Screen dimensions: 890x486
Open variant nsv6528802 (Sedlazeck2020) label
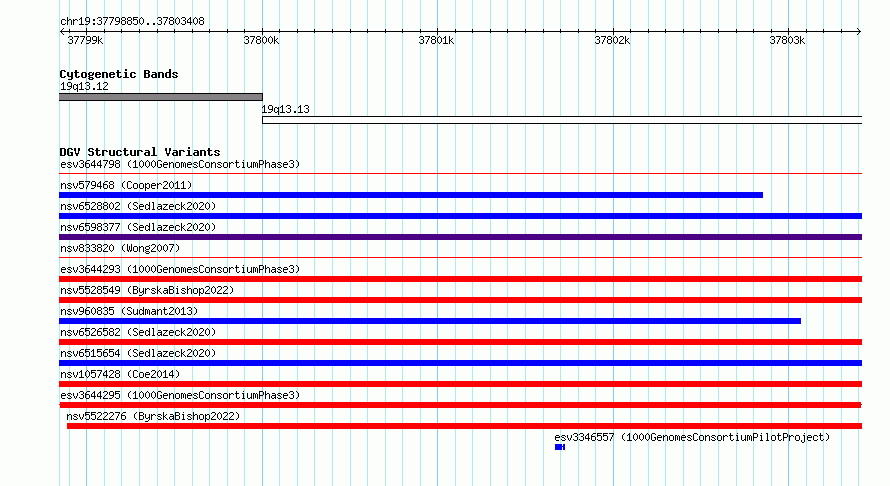pos(138,206)
